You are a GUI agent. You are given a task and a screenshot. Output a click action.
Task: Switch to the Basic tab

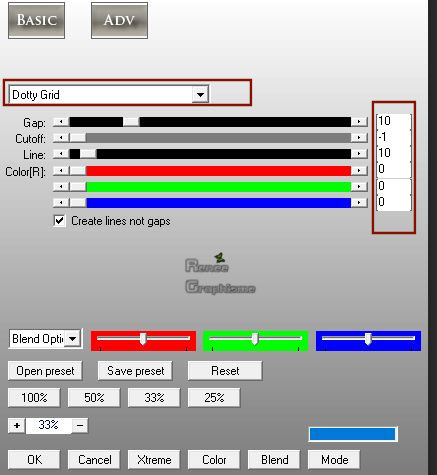(36, 20)
